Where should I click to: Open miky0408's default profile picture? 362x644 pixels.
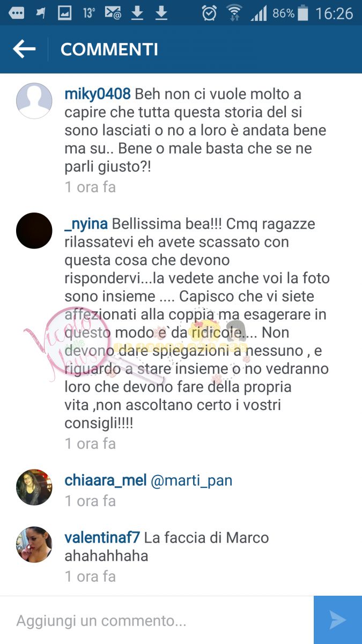(x=34, y=101)
